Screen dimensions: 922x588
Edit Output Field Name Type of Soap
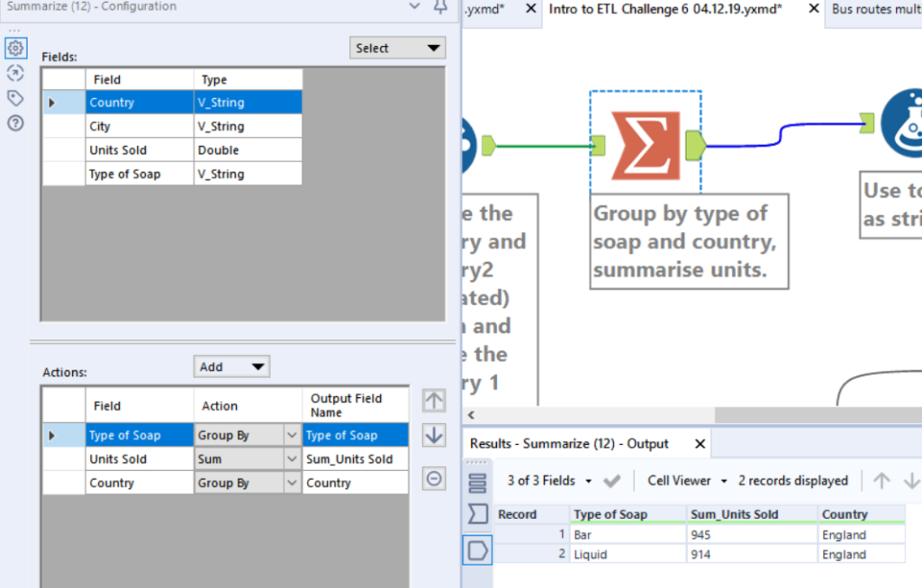355,435
